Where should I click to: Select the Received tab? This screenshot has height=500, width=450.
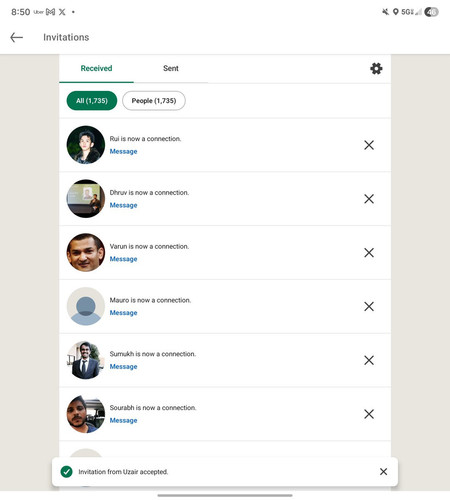point(96,68)
